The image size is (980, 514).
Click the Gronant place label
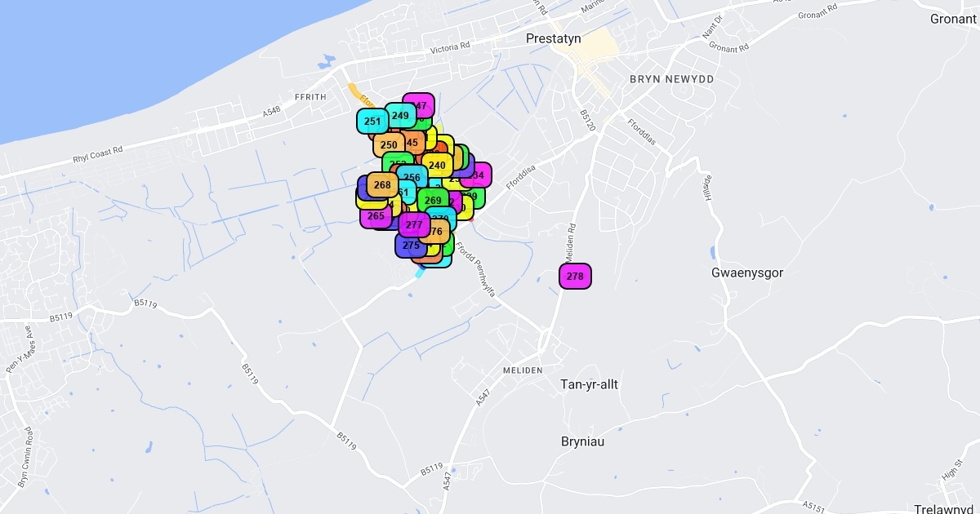pyautogui.click(x=954, y=19)
